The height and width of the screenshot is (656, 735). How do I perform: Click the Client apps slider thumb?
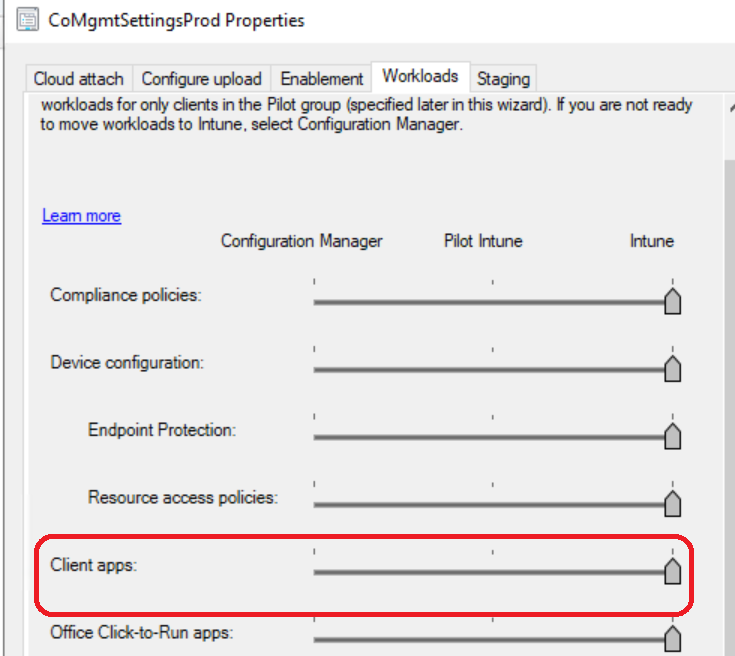point(672,571)
